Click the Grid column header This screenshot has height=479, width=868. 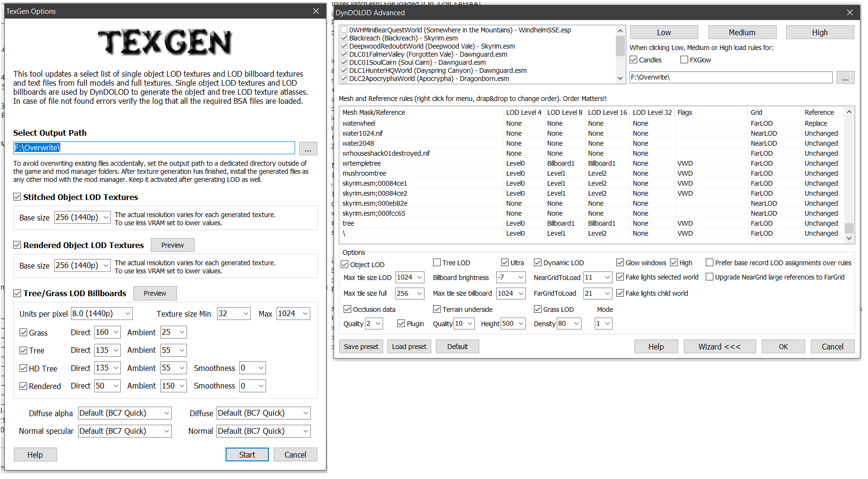tap(774, 112)
